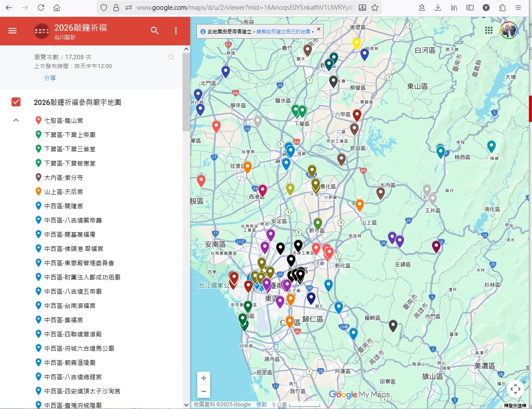Open the Google account profile picture
532x409 pixels.
[508, 30]
